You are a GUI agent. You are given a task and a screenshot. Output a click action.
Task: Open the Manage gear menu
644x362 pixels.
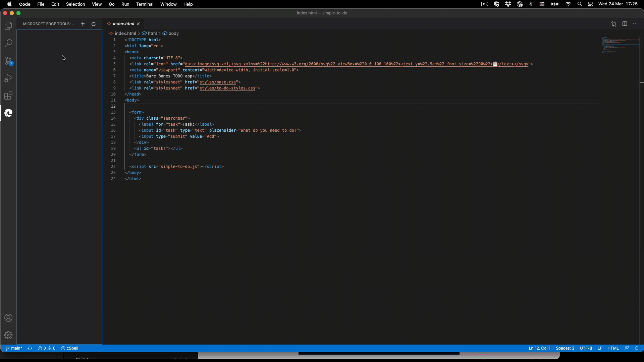pos(8,335)
